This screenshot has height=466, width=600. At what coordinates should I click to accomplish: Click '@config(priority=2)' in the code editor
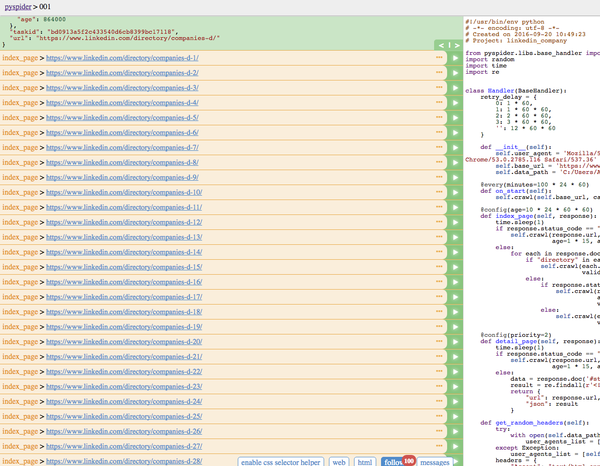(x=516, y=335)
